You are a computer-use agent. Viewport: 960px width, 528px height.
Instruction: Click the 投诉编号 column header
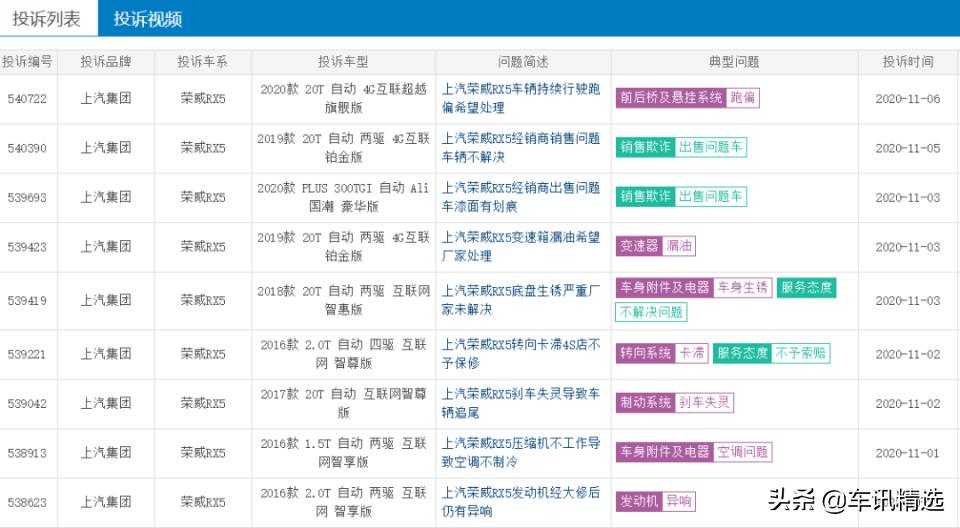point(27,62)
